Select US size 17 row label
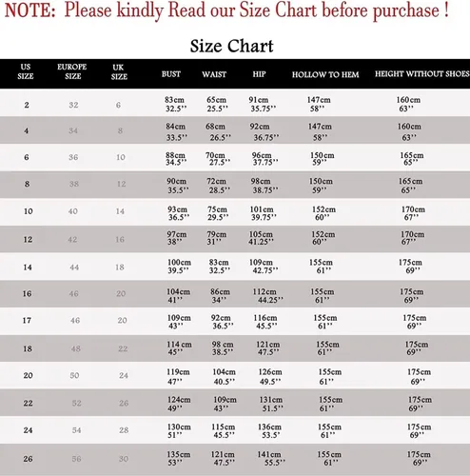The height and width of the screenshot is (476, 470). point(27,321)
